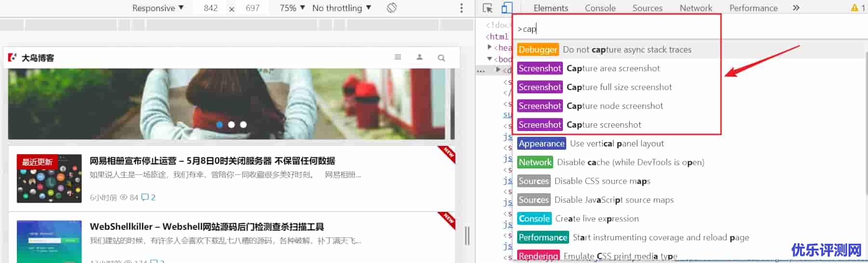Expand the head node in DOM tree
The width and height of the screenshot is (868, 263).
click(x=490, y=47)
